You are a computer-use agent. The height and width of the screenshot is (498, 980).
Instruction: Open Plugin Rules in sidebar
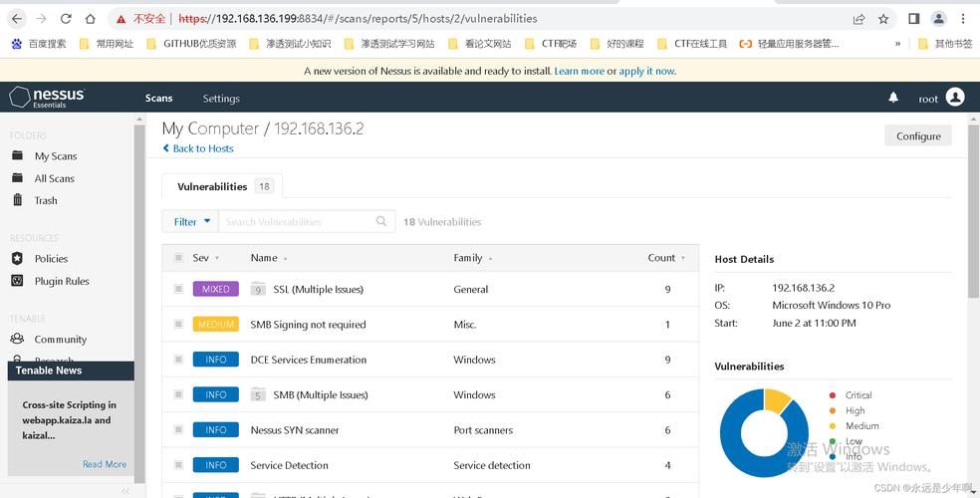62,281
